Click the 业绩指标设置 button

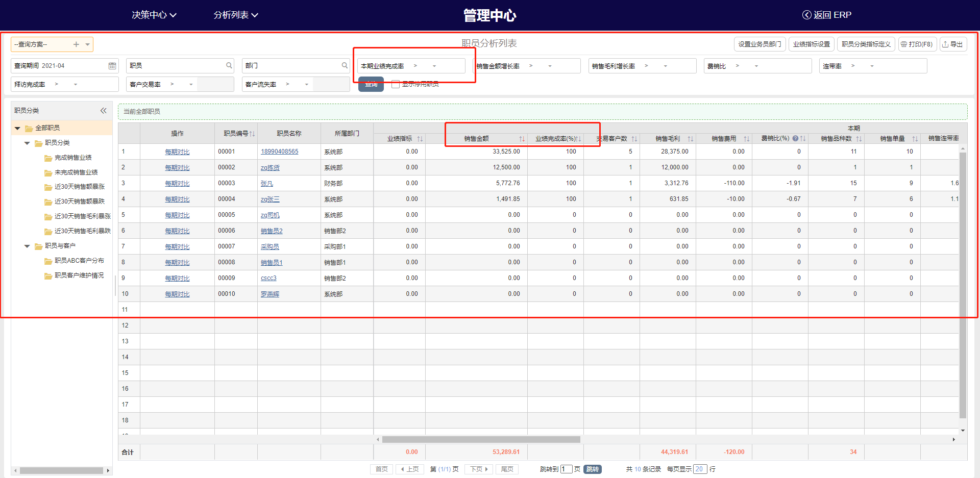tap(811, 44)
